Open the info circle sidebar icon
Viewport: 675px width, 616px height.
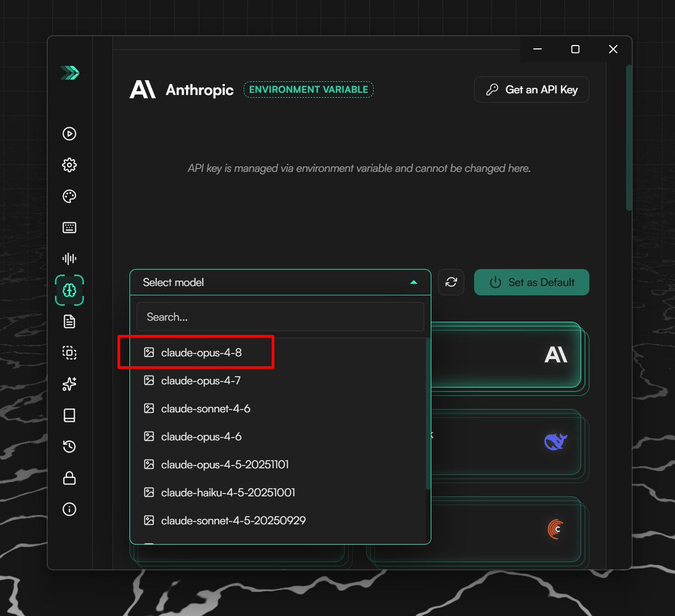tap(69, 509)
